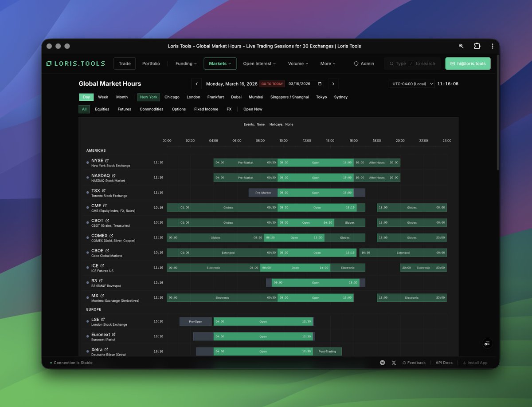This screenshot has height=407, width=532.
Task: Toggle the Options filter
Action: [x=179, y=109]
